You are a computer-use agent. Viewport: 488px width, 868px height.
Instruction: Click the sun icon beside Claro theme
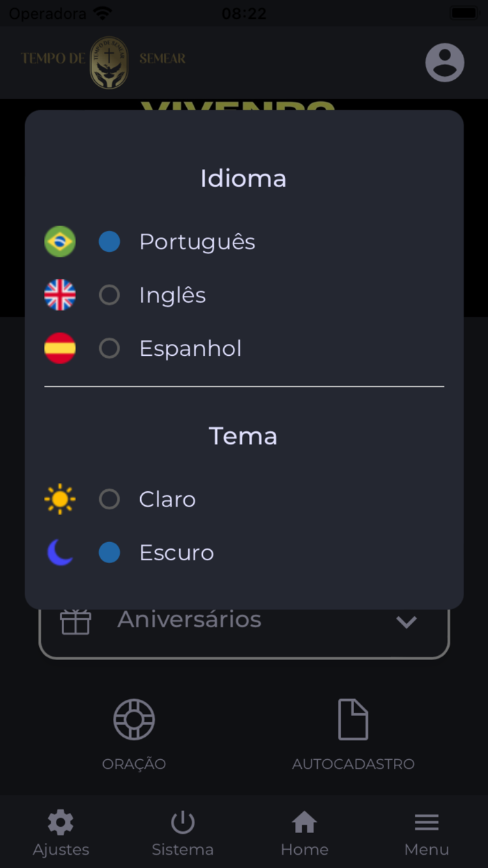click(x=59, y=499)
